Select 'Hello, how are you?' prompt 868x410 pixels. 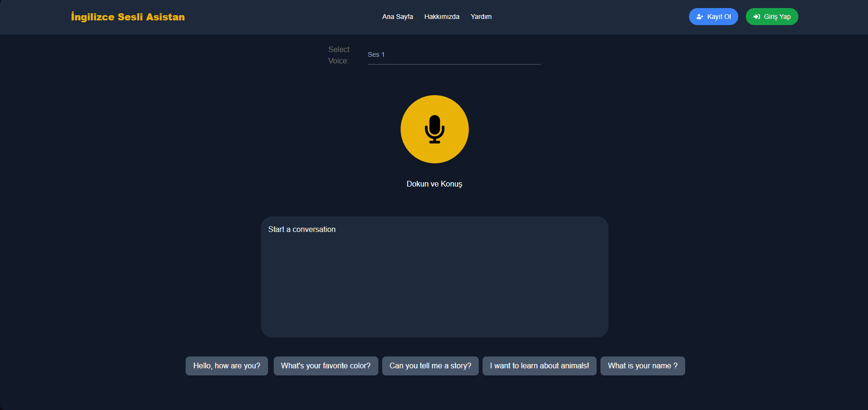226,366
